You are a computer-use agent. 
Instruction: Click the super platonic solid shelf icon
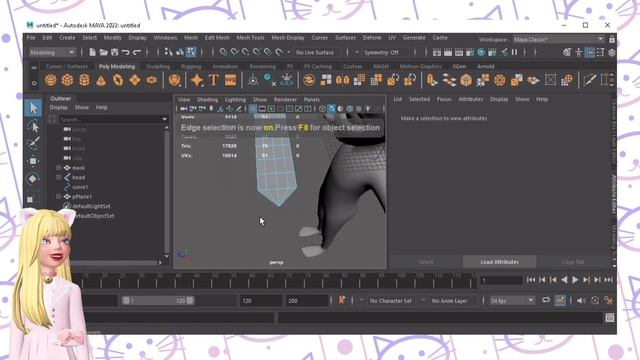[175, 80]
